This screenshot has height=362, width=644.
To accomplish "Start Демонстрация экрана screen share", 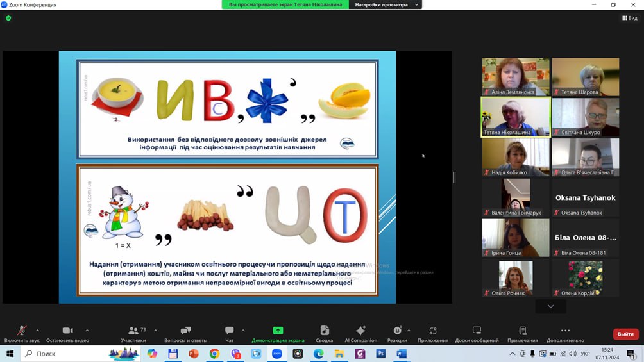I will (278, 334).
